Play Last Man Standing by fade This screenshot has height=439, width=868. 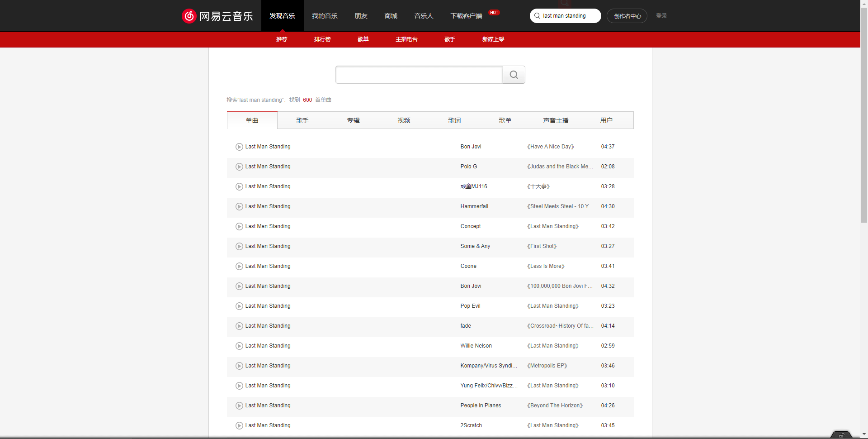[239, 326]
